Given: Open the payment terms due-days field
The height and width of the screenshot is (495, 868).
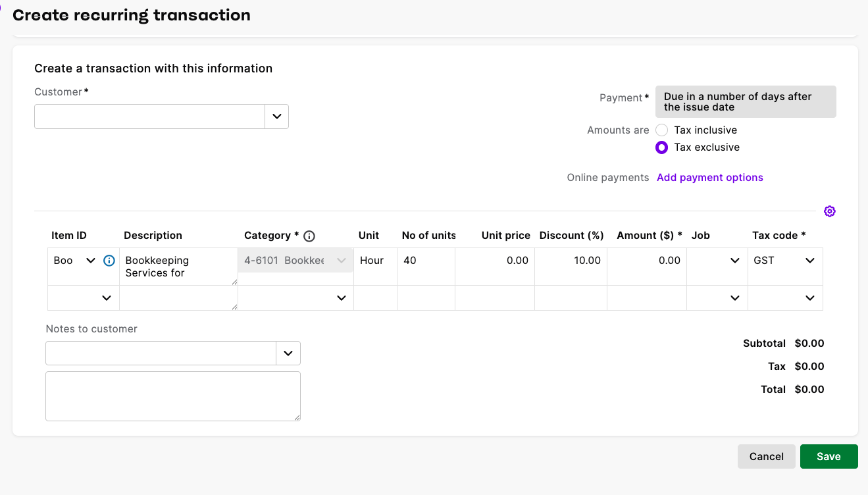Looking at the screenshot, I should tap(746, 102).
